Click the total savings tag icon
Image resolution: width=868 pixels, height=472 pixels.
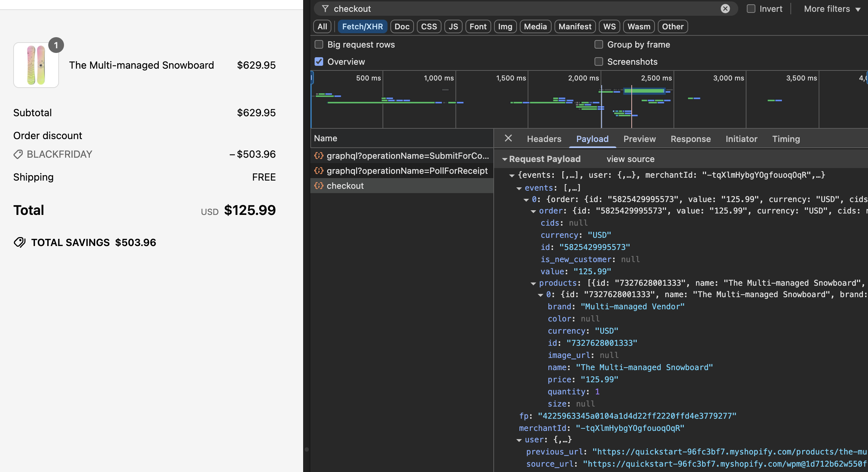[20, 242]
